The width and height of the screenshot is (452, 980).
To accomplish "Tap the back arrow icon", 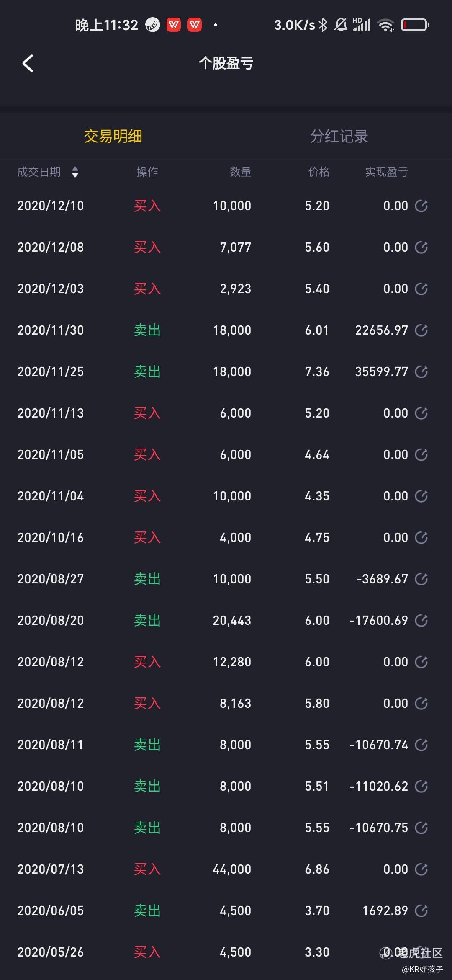I will (28, 64).
